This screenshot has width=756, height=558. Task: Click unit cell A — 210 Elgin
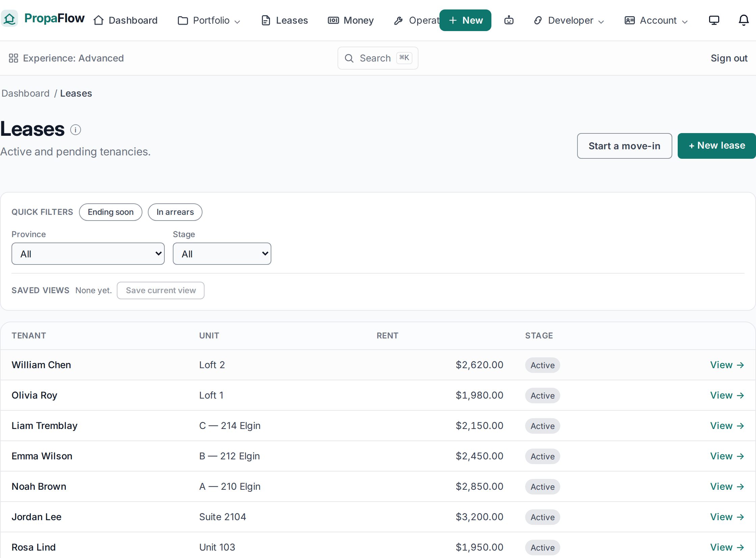(x=230, y=487)
